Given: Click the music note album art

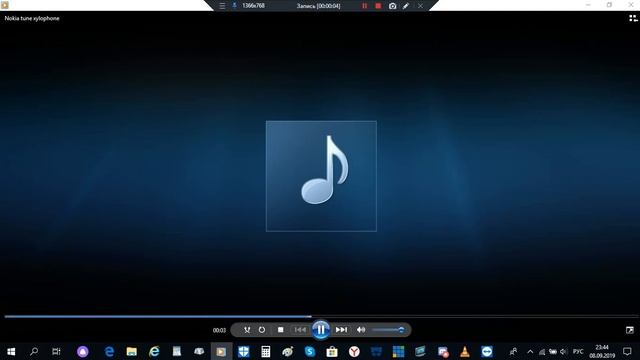Looking at the screenshot, I should [x=321, y=176].
